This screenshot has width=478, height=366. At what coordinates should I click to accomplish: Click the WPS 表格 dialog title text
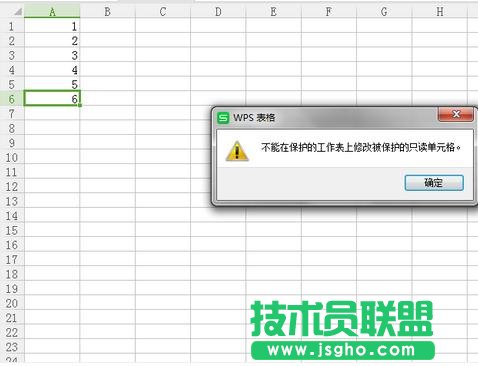[x=254, y=117]
